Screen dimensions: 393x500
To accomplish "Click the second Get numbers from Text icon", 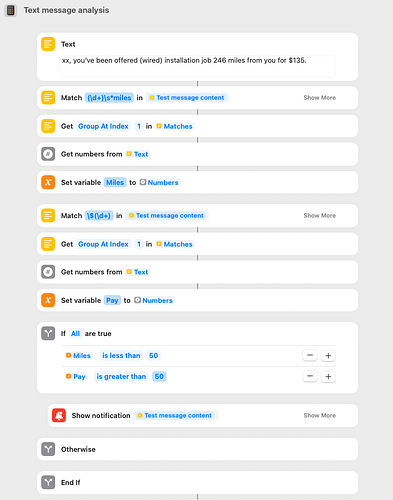I will pyautogui.click(x=48, y=272).
